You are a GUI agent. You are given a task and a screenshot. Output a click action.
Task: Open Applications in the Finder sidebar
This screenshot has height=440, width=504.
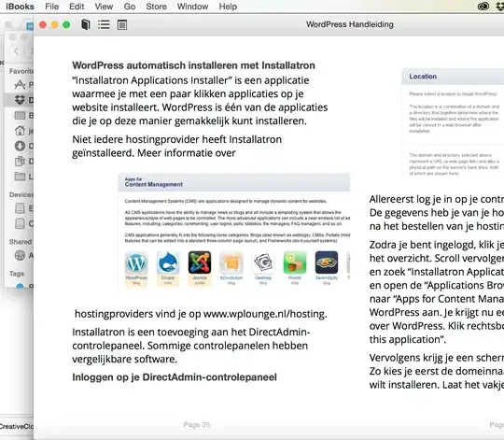20,85
